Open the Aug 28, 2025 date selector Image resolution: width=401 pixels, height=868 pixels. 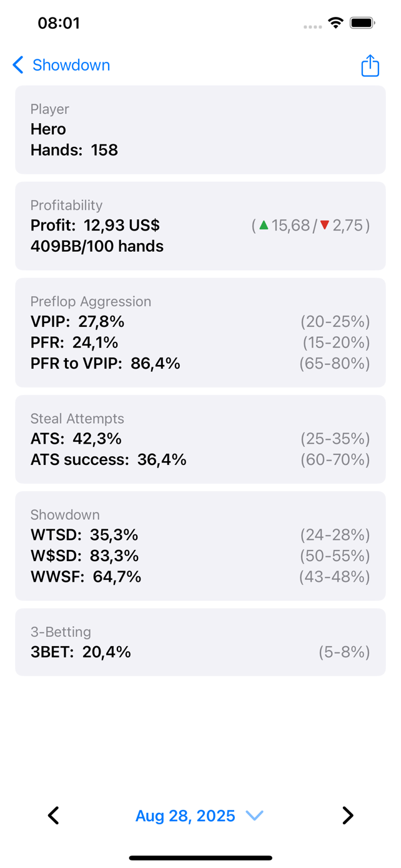coord(186,816)
